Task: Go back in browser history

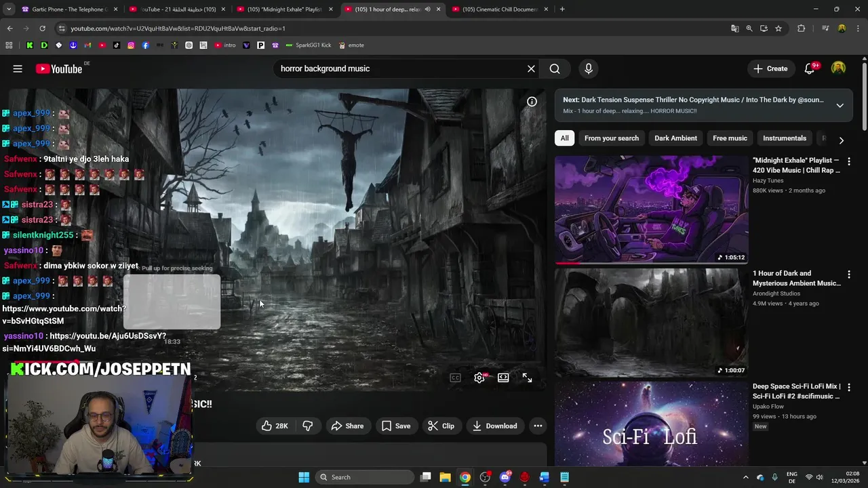Action: point(9,28)
